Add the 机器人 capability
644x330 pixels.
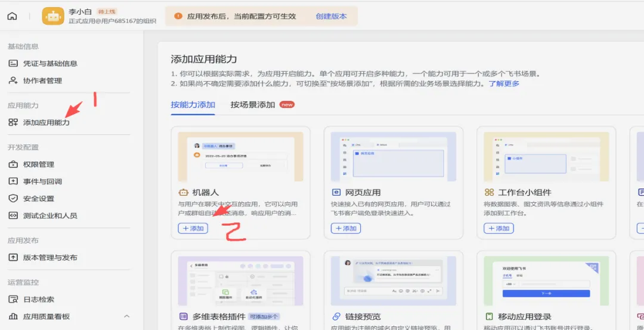pyautogui.click(x=193, y=229)
